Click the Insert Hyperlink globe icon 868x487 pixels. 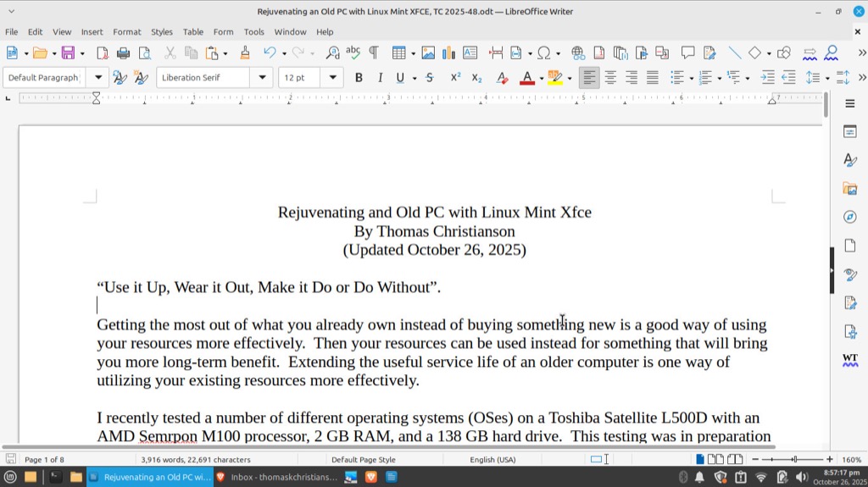[x=578, y=53]
